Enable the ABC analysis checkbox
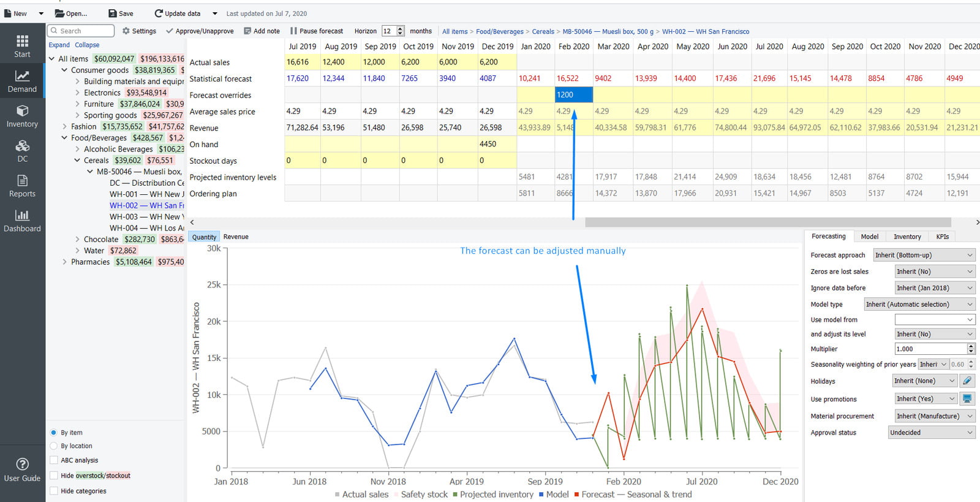 pyautogui.click(x=54, y=460)
